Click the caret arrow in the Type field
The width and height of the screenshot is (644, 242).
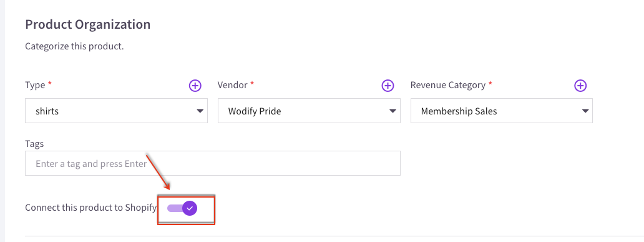click(200, 111)
